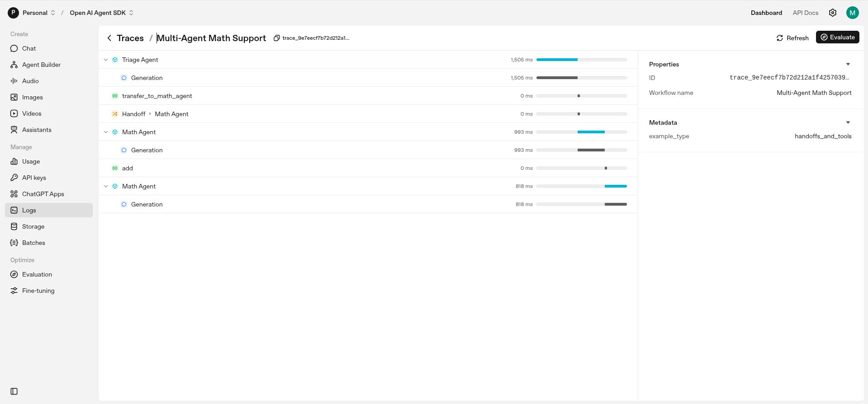Click the Multi-Agent Math Support title
The height and width of the screenshot is (404, 868).
point(211,38)
